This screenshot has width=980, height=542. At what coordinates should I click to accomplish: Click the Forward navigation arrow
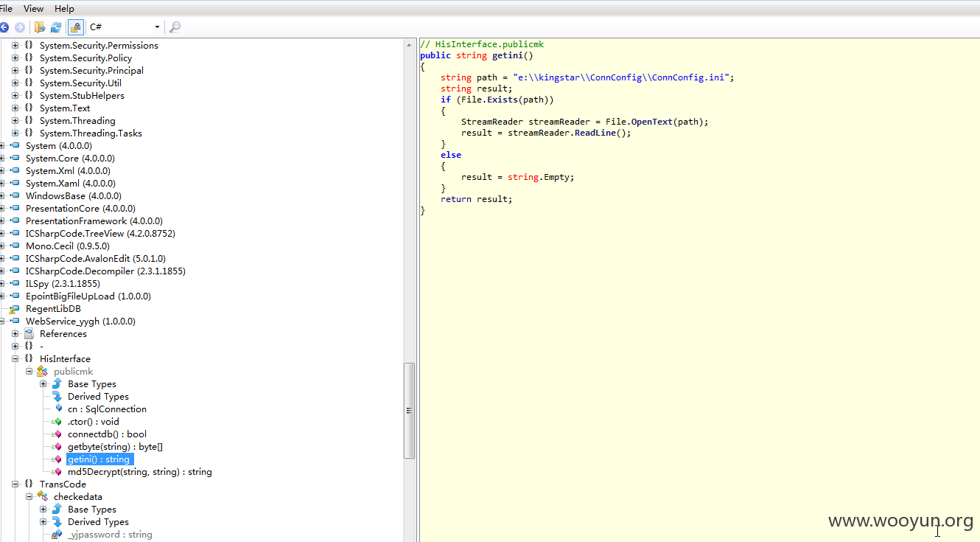(x=19, y=27)
